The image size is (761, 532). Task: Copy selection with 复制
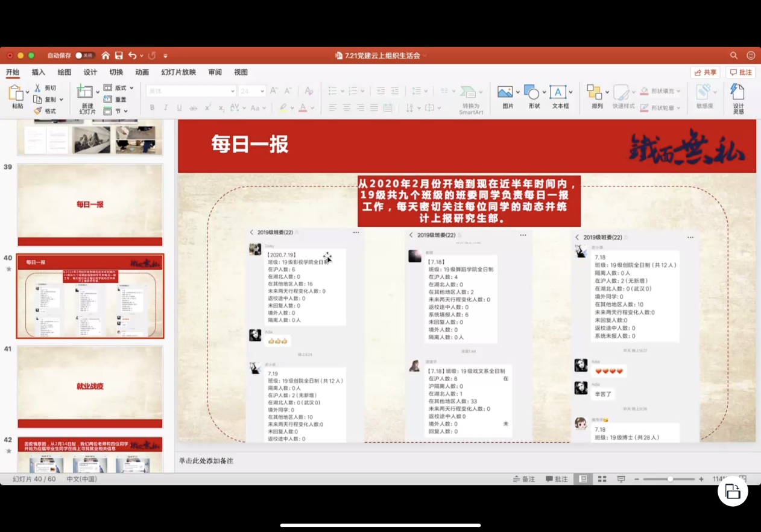click(x=45, y=100)
